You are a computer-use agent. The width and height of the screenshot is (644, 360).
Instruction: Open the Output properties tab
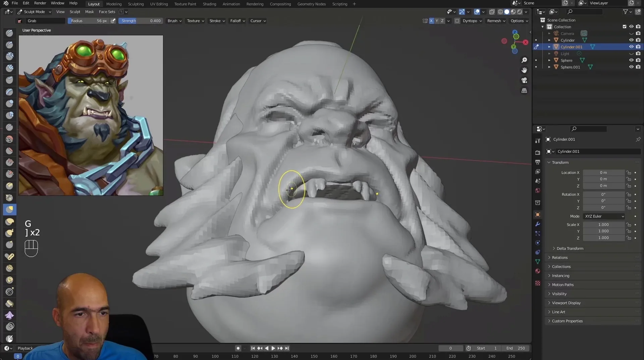coord(538,162)
